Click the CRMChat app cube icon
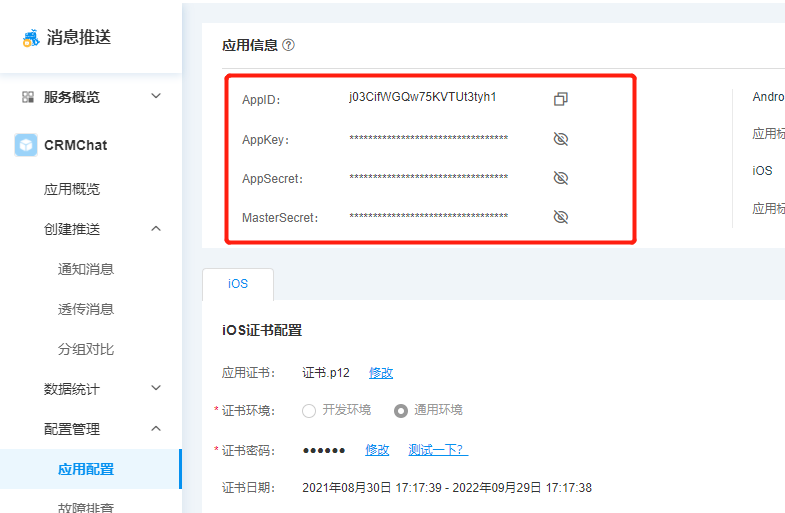The image size is (785, 513). click(x=26, y=145)
